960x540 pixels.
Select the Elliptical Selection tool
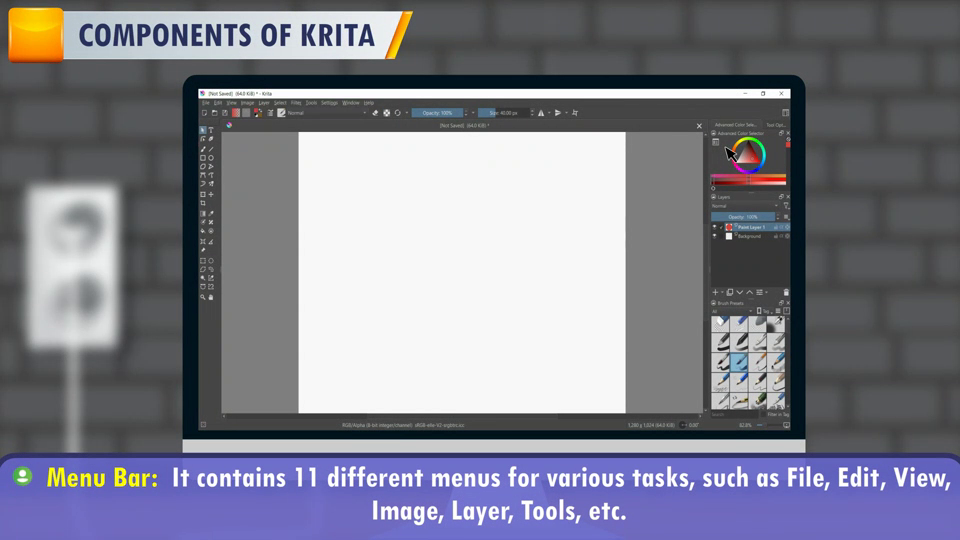tap(211, 261)
